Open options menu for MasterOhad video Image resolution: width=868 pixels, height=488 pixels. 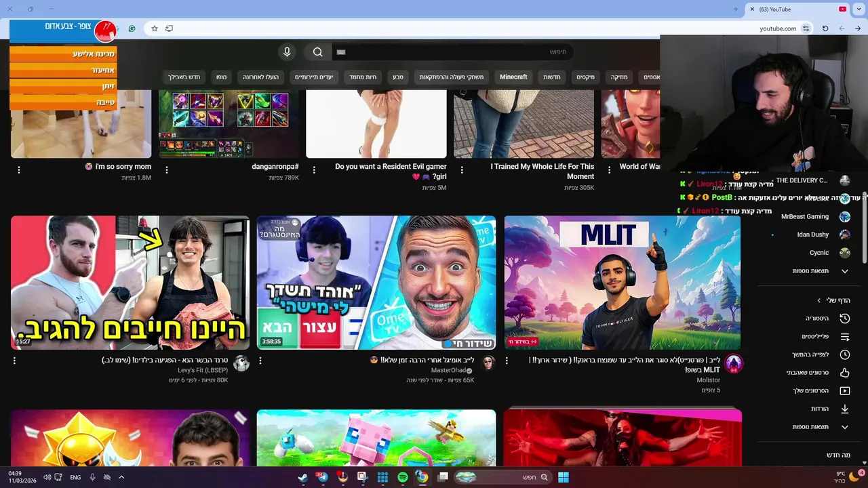click(260, 361)
